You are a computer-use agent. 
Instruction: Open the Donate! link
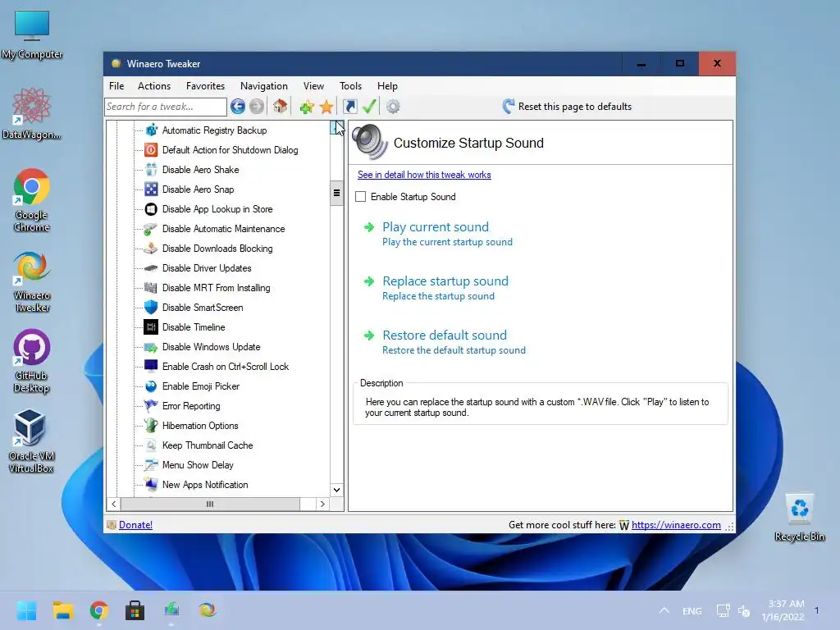point(135,525)
